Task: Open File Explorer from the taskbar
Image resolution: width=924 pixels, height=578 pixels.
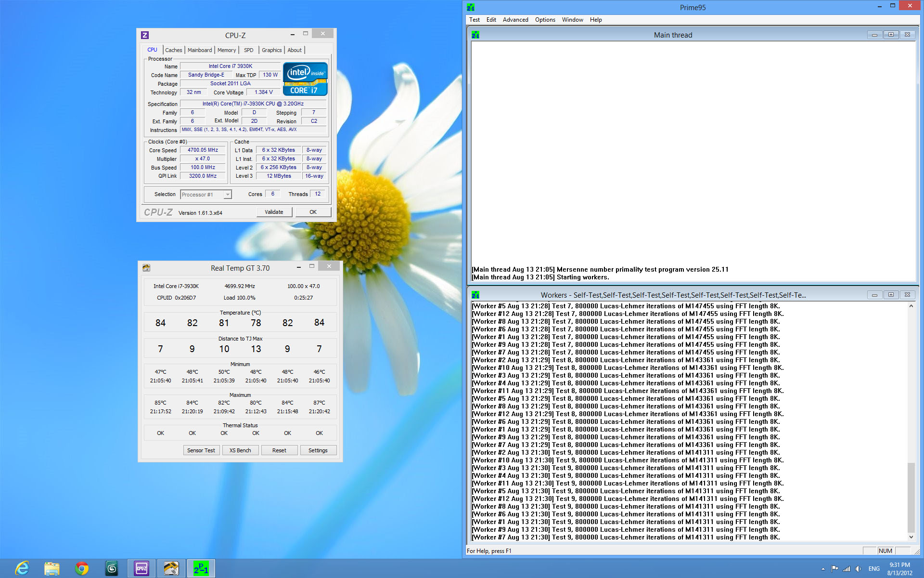Action: (51, 568)
